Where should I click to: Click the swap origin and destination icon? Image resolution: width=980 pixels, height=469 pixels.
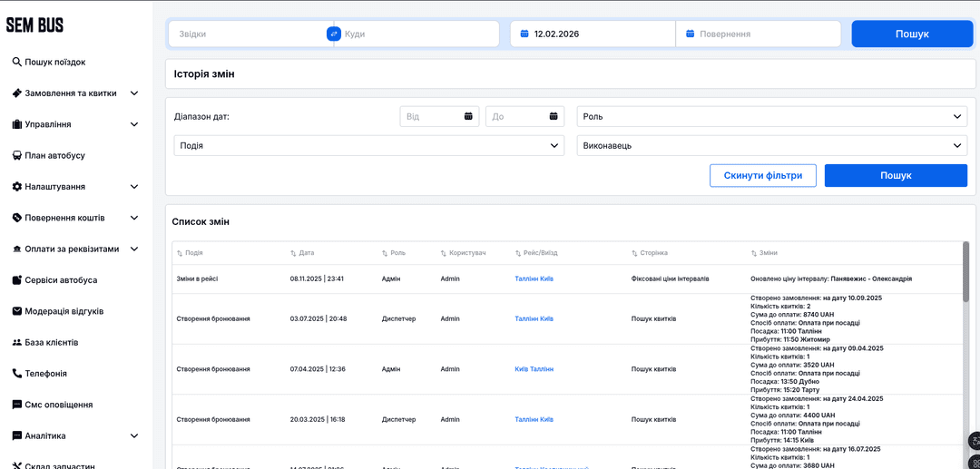[x=333, y=34]
